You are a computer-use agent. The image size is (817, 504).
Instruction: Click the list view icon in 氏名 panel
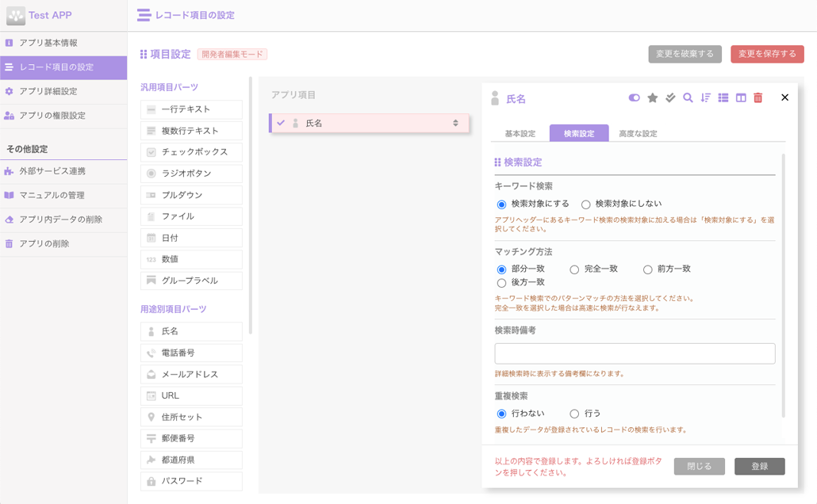pos(723,98)
